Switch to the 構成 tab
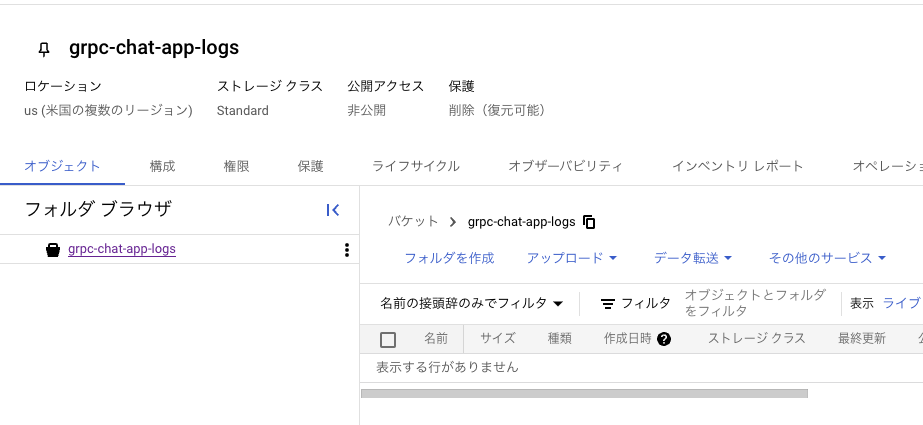The image size is (923, 425). [x=162, y=166]
